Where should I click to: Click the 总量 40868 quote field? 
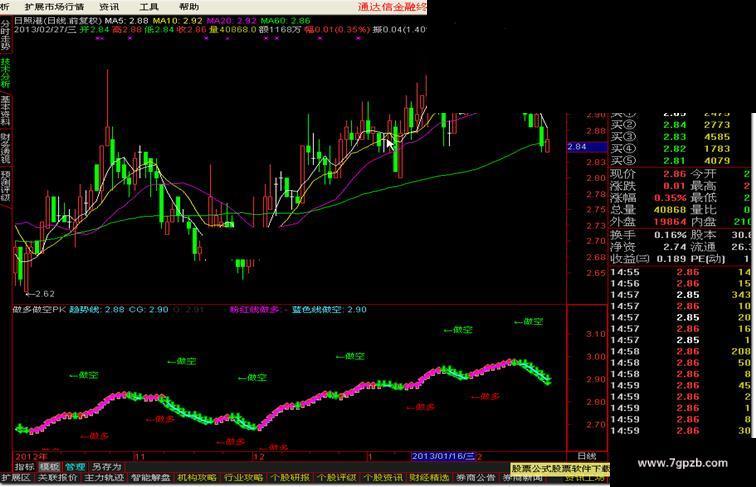(x=648, y=210)
